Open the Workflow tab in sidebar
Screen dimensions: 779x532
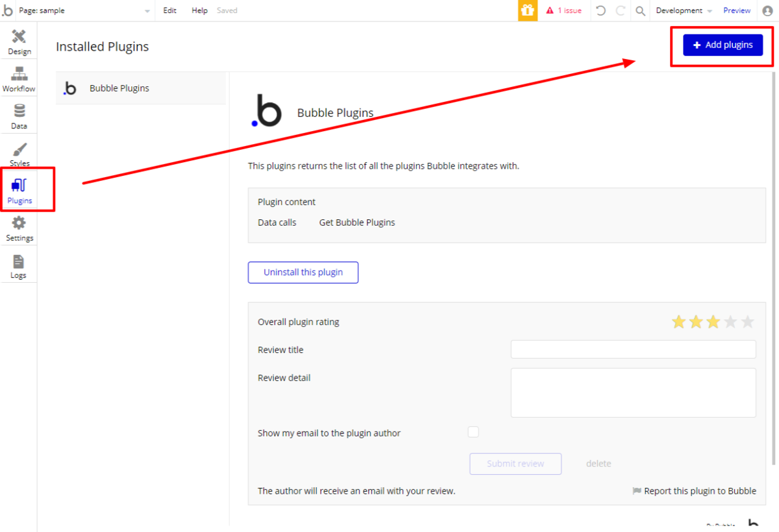click(x=19, y=79)
